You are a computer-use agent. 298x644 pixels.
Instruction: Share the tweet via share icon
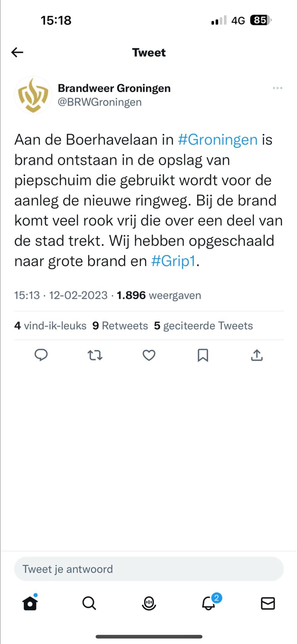click(257, 355)
